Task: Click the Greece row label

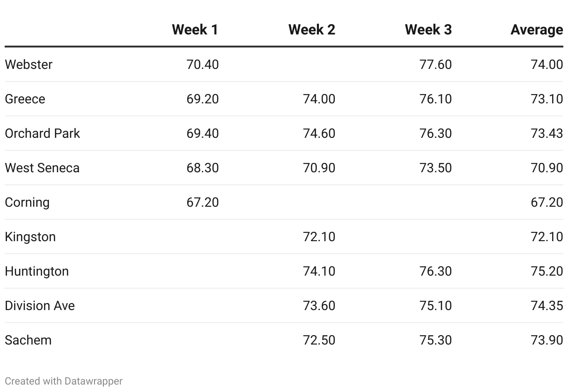Action: 25,99
